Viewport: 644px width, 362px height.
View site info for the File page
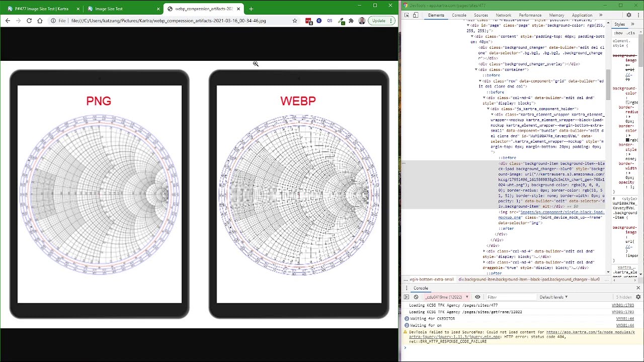pos(57,21)
